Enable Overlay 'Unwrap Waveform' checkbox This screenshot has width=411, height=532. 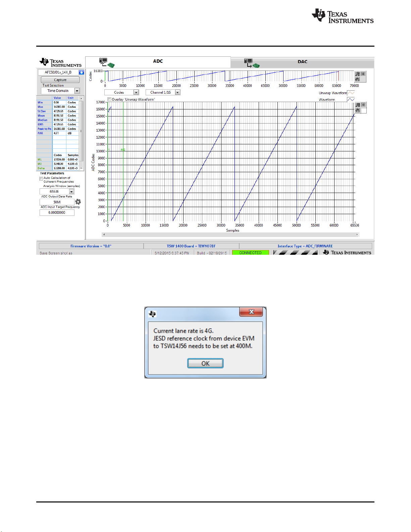[109, 99]
